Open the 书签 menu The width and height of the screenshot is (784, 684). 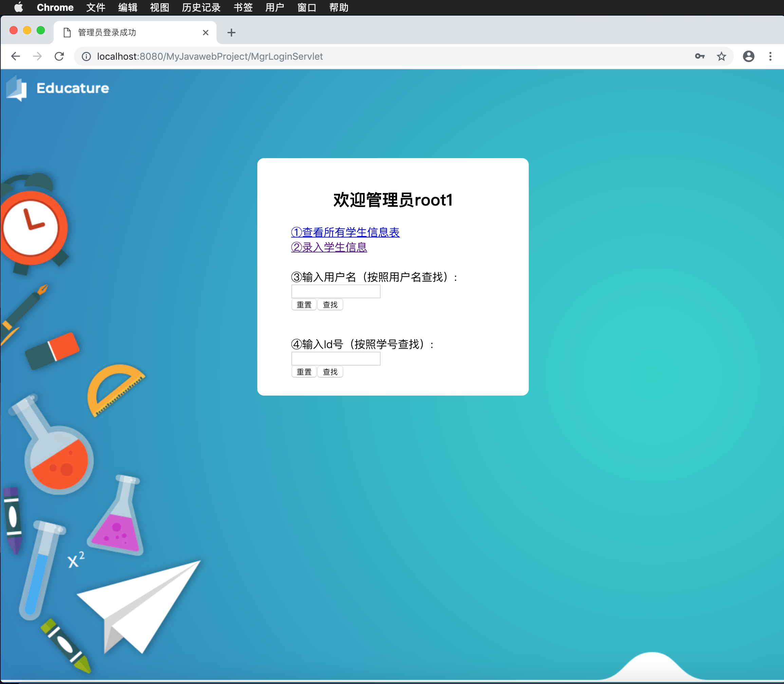click(243, 7)
